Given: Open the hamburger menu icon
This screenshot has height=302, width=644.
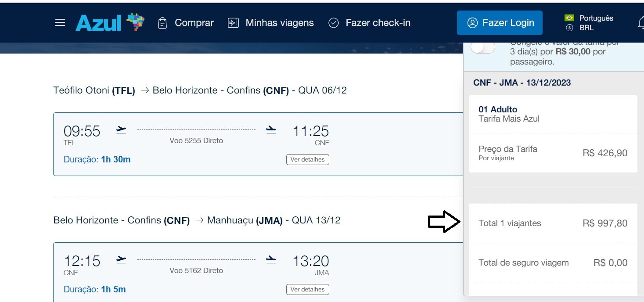Looking at the screenshot, I should tap(60, 23).
